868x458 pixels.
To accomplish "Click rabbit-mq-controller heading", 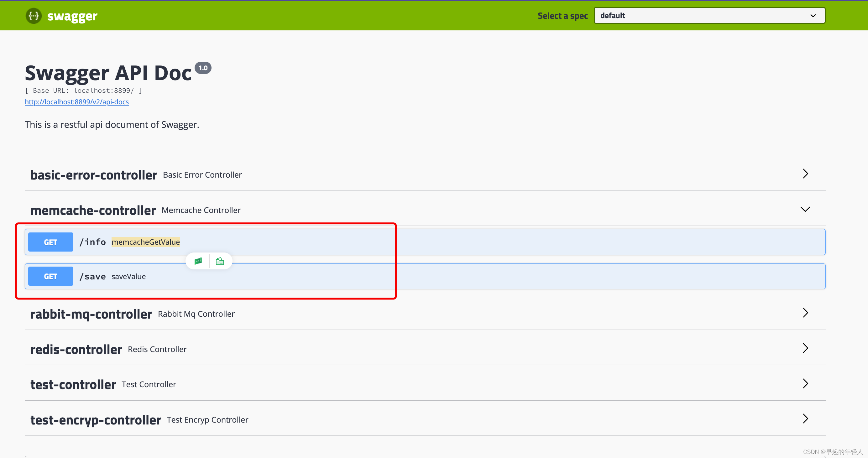I will click(x=91, y=314).
